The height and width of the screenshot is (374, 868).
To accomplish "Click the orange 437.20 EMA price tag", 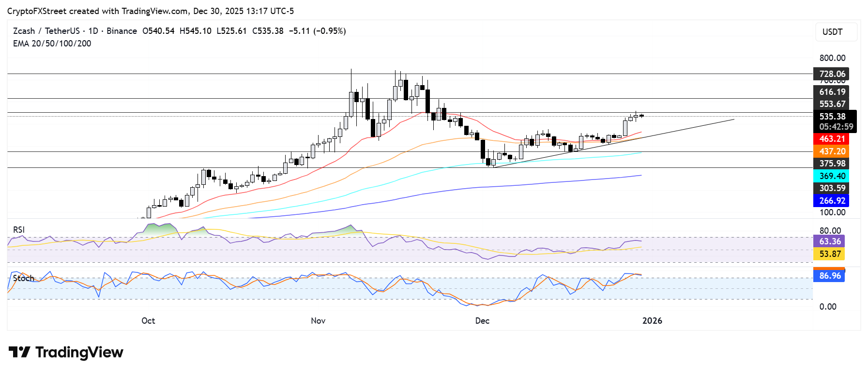I will pyautogui.click(x=831, y=151).
